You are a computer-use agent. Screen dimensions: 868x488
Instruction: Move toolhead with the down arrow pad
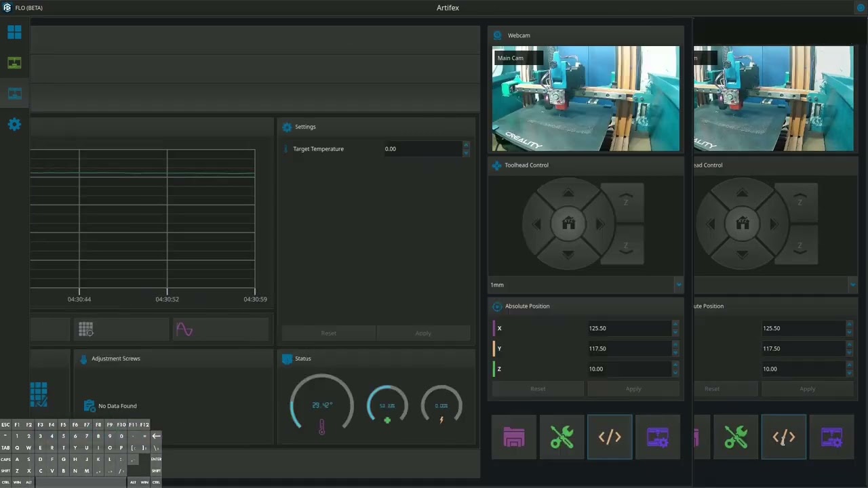(568, 253)
